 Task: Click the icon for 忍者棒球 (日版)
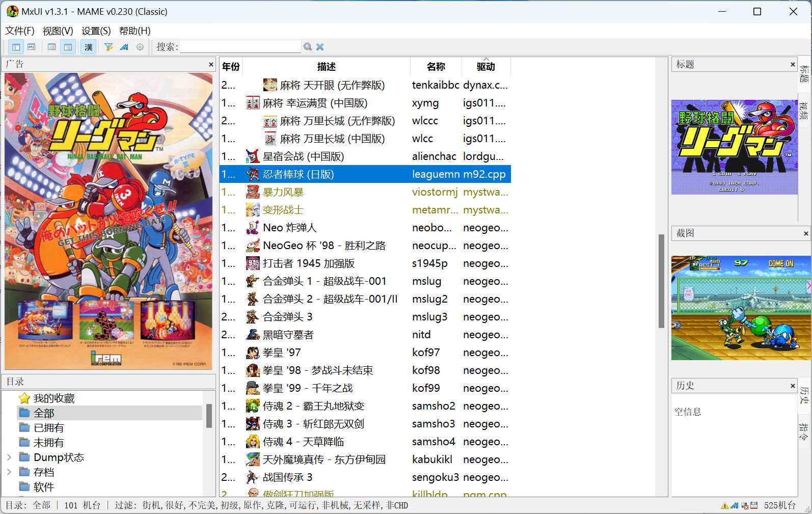[x=253, y=174]
